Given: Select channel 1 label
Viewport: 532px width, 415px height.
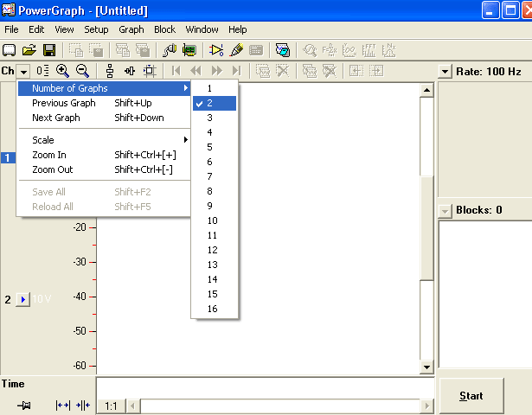Looking at the screenshot, I should point(8,157).
